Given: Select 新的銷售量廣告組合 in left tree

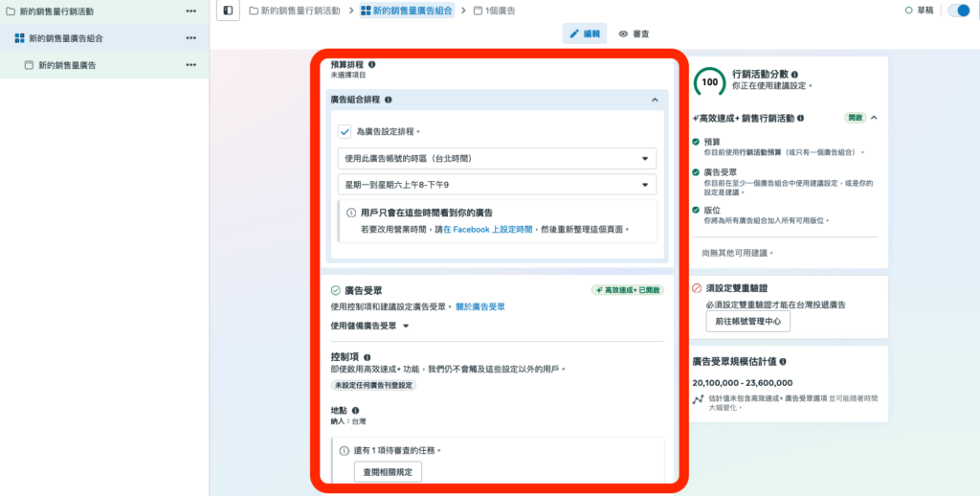Looking at the screenshot, I should pyautogui.click(x=58, y=38).
